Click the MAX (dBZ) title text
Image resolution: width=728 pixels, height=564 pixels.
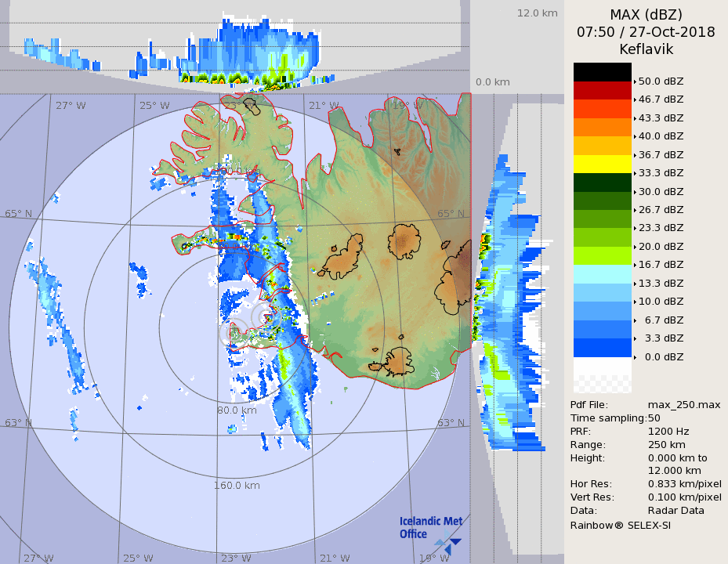pyautogui.click(x=646, y=15)
